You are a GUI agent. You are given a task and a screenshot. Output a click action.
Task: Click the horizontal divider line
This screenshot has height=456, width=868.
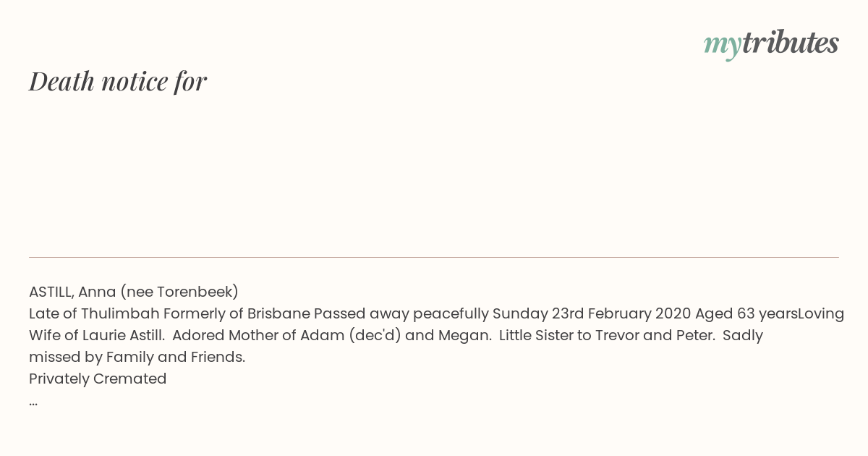[x=434, y=257]
